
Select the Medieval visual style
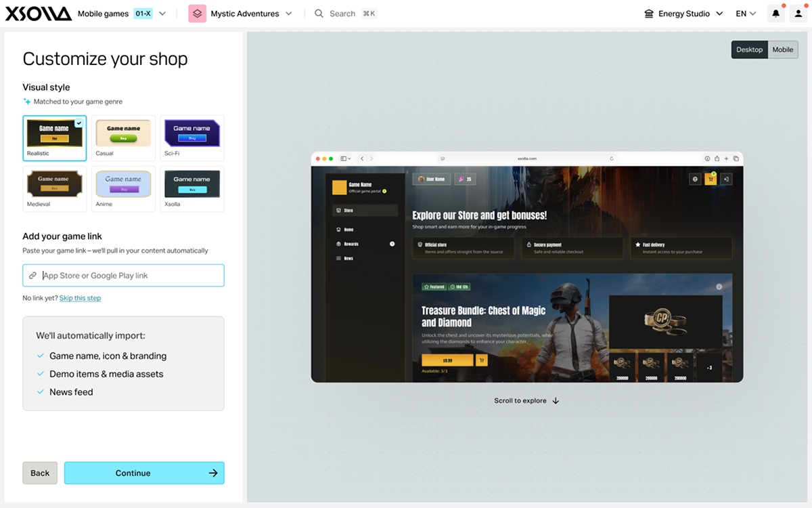click(54, 189)
